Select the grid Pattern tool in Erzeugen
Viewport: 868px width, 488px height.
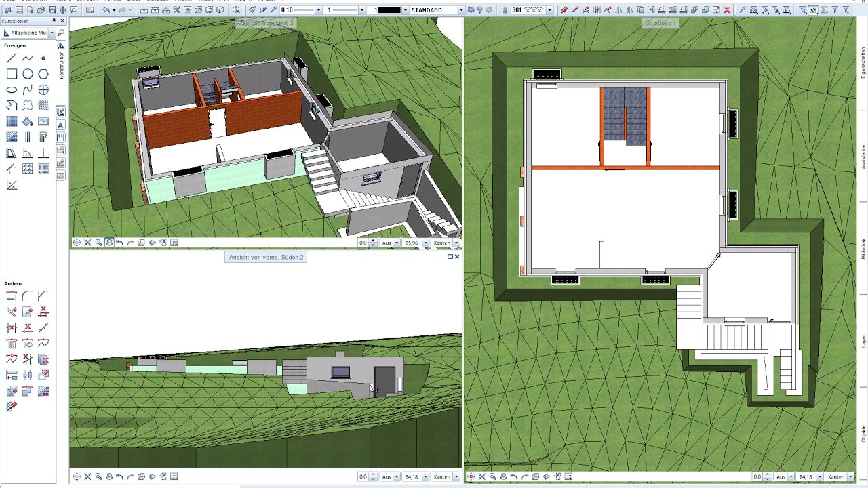pos(12,121)
